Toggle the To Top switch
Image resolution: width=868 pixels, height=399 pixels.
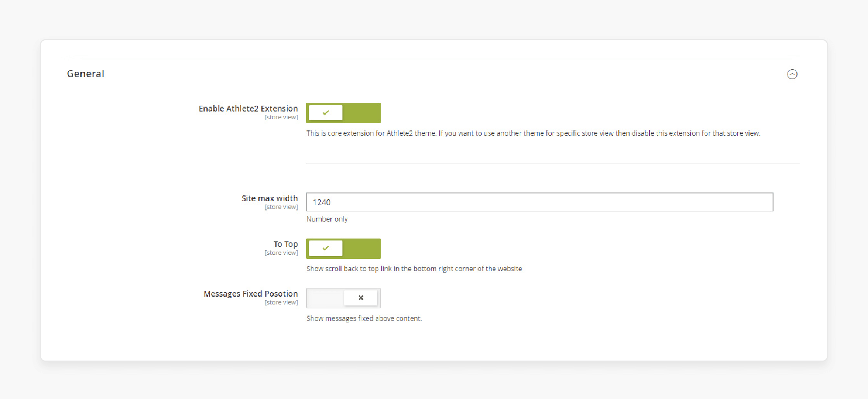[x=343, y=249]
